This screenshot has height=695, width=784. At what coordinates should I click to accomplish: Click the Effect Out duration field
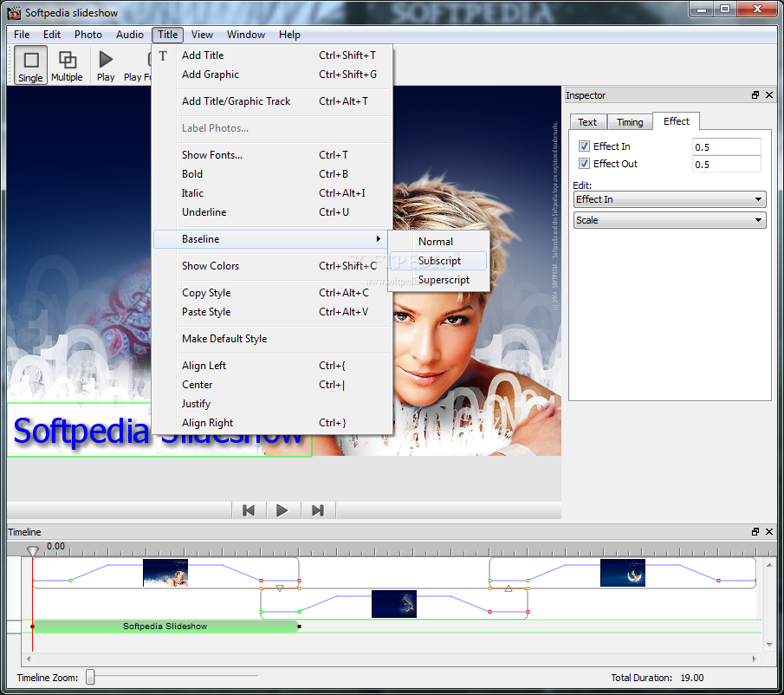727,165
